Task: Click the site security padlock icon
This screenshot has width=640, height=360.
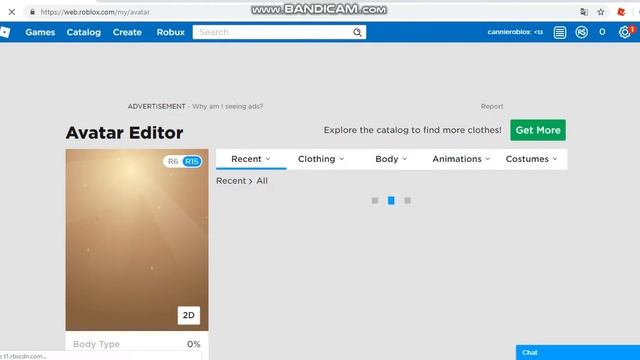Action: (x=32, y=12)
